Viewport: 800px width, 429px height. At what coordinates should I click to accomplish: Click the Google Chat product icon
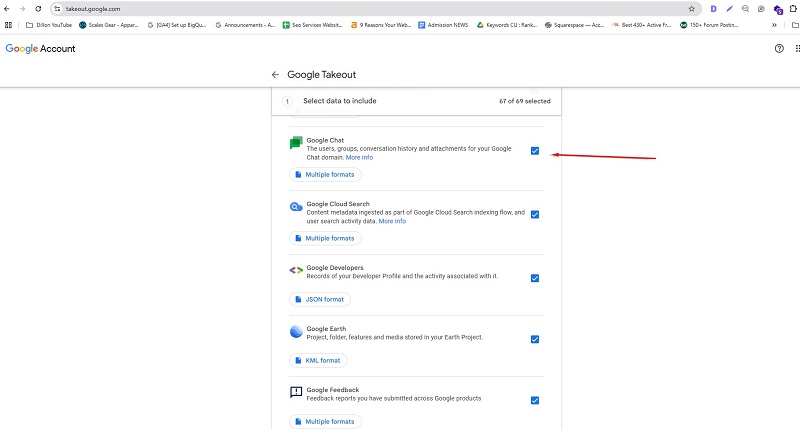tap(296, 144)
